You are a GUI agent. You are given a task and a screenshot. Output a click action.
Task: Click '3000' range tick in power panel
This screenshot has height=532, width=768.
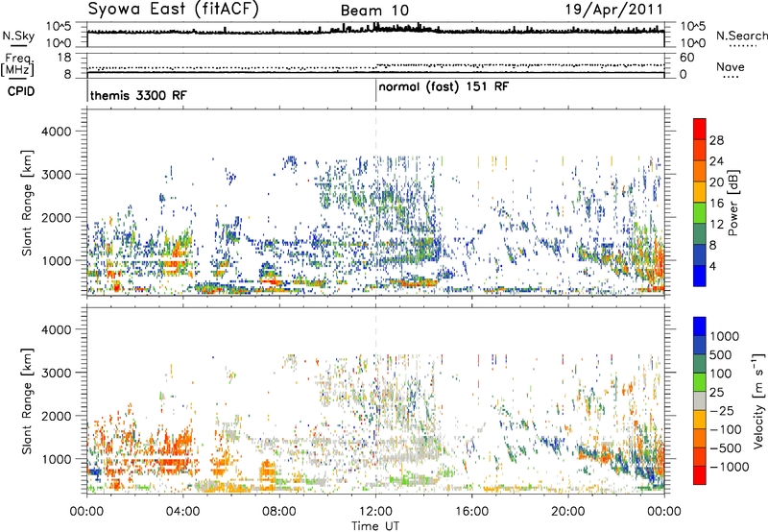(56, 175)
